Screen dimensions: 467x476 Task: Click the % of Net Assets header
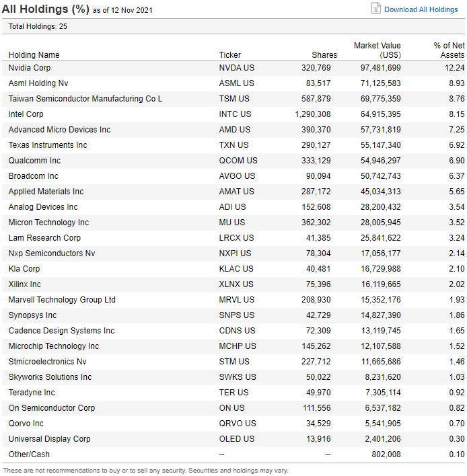(449, 50)
